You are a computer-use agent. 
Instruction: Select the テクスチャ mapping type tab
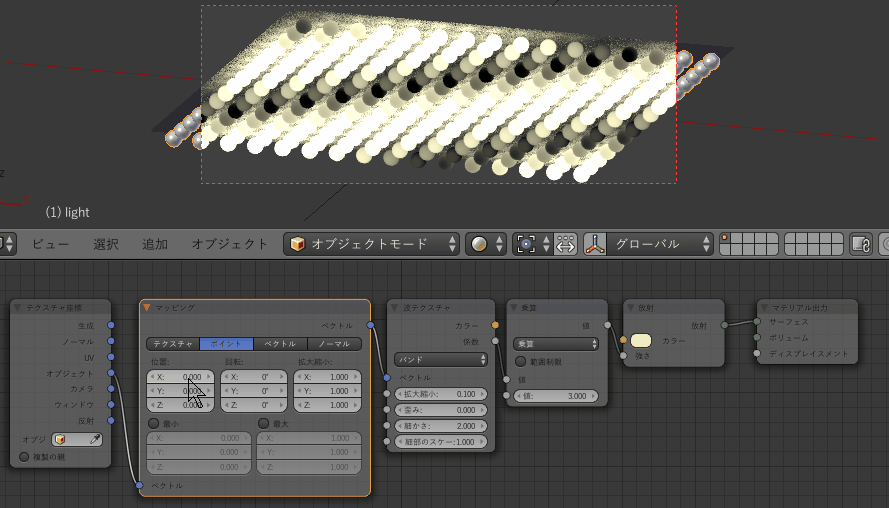point(173,344)
